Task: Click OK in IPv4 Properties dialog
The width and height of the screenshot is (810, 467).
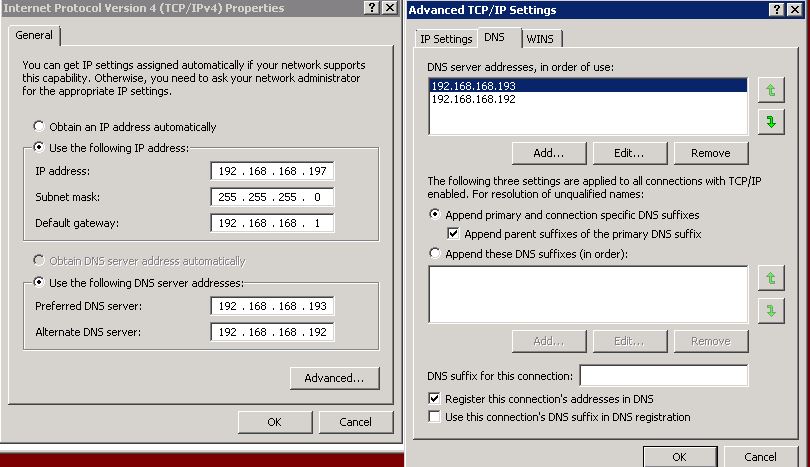Action: click(275, 422)
